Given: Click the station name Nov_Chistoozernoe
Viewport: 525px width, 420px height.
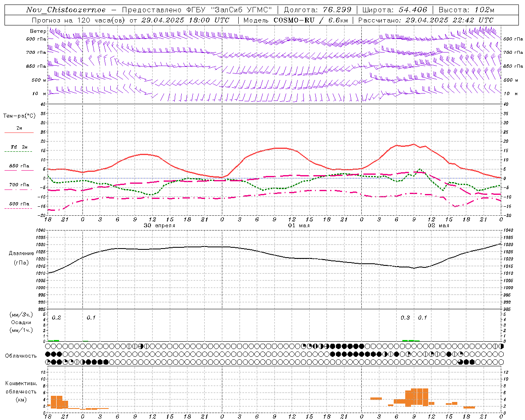Looking at the screenshot, I should click(x=66, y=9).
